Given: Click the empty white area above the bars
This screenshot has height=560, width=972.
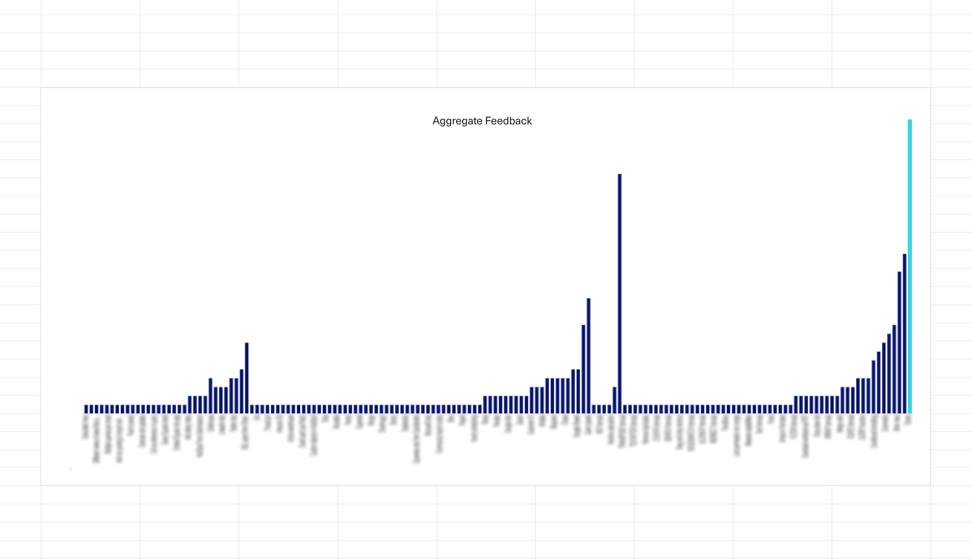Looking at the screenshot, I should pyautogui.click(x=371, y=247).
